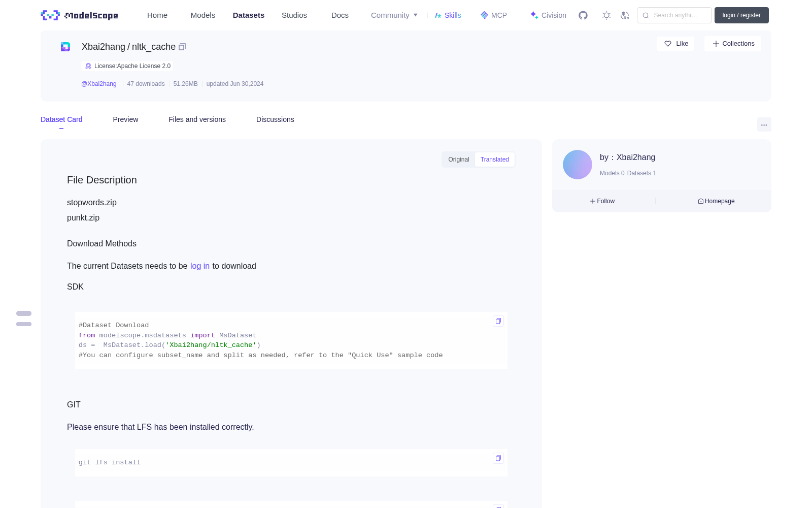
Task: Open Civision from the navigation bar
Action: tap(548, 15)
